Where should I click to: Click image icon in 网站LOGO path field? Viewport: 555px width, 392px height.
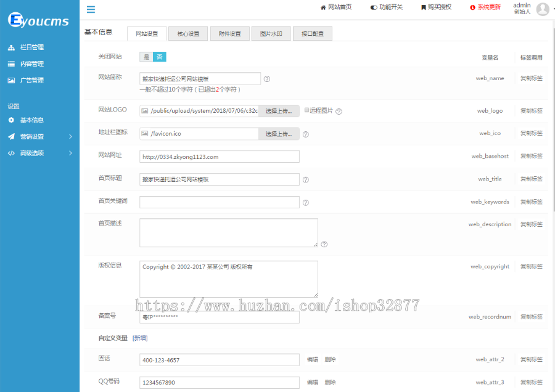tap(145, 111)
